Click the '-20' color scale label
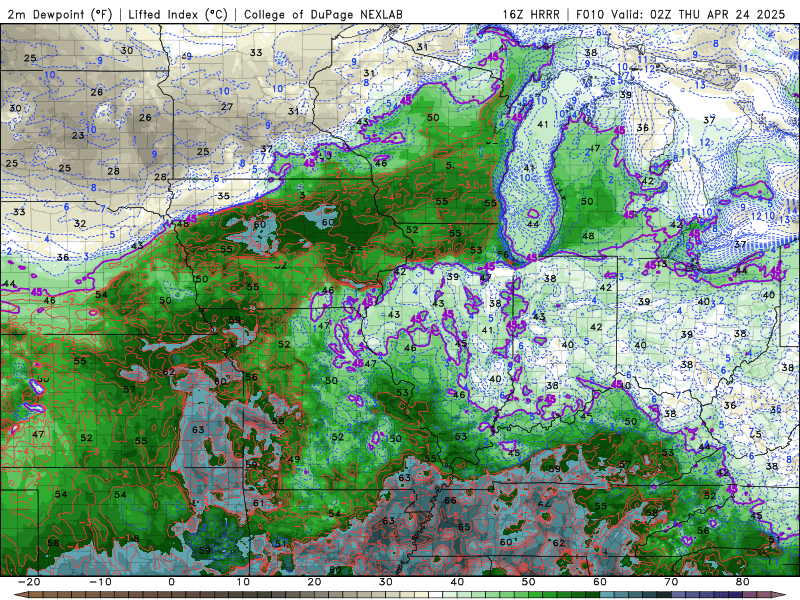This screenshot has width=800, height=600. click(x=29, y=582)
